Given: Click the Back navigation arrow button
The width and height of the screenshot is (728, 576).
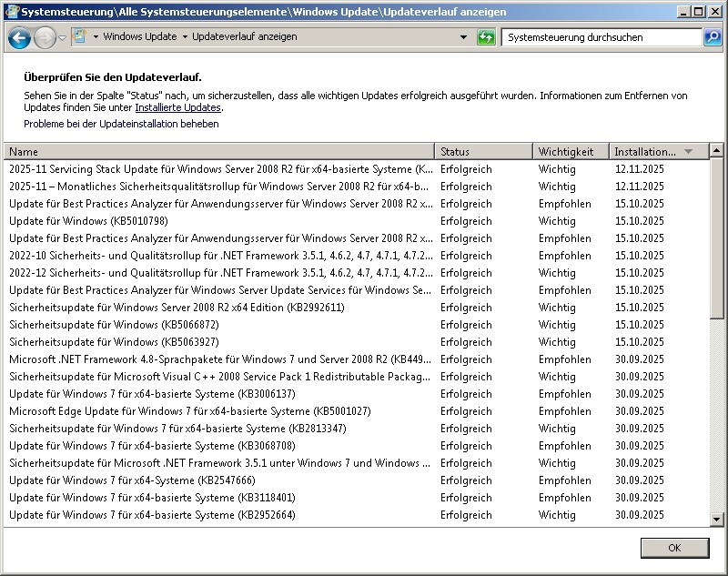Looking at the screenshot, I should [x=19, y=38].
